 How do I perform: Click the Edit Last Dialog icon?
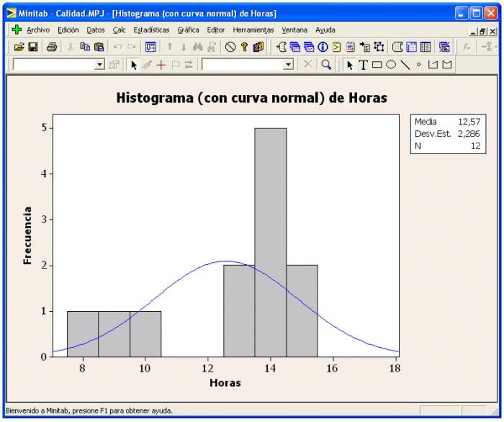(x=150, y=47)
